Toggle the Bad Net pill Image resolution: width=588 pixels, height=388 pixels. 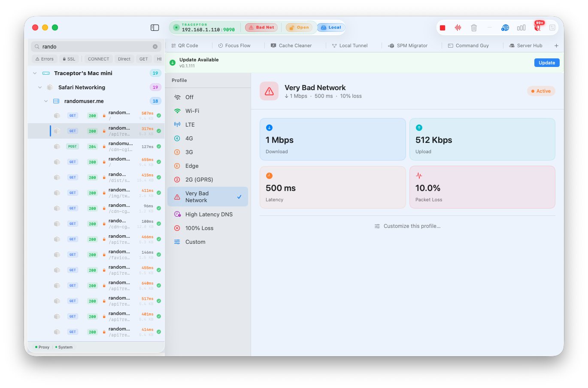pyautogui.click(x=261, y=27)
